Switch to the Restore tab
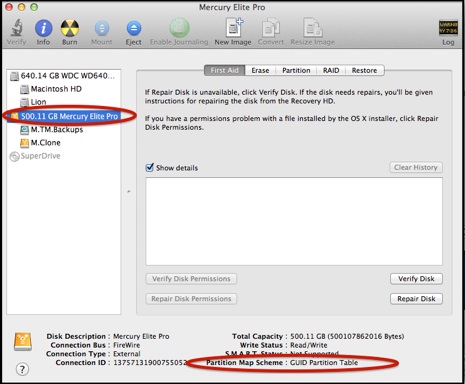465x384 pixels. pos(364,70)
